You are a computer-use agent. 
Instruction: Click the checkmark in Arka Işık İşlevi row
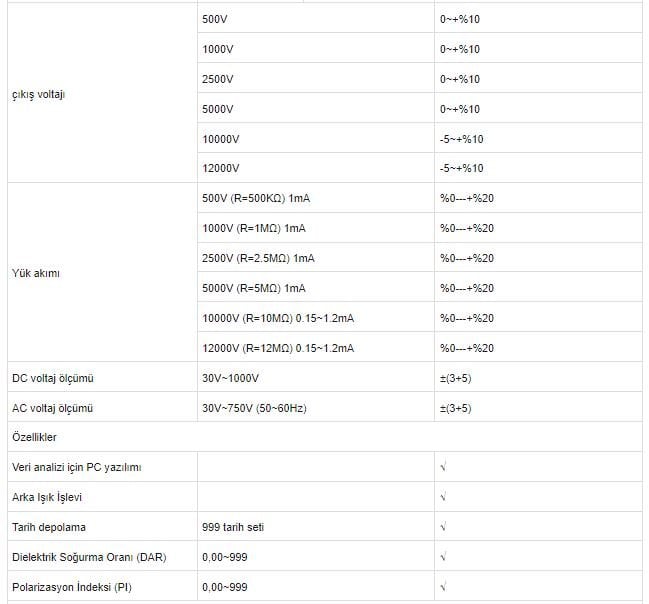point(443,497)
